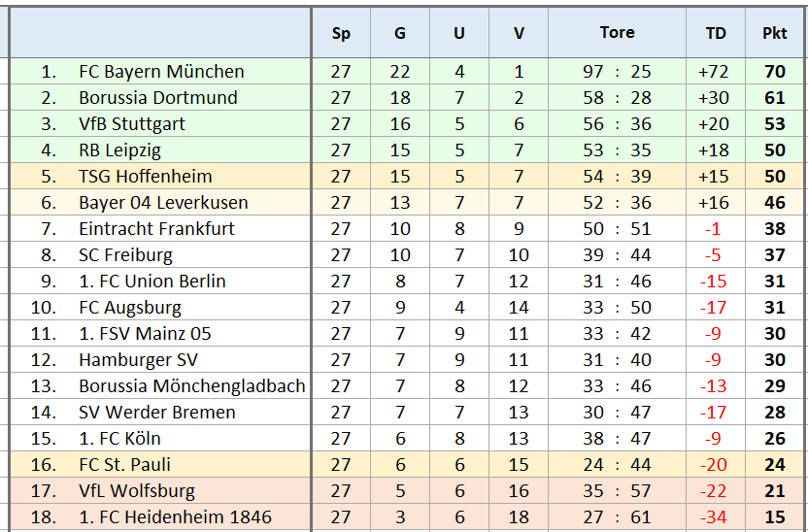Select the Tore column header cell
The width and height of the screenshot is (808, 532).
point(617,33)
